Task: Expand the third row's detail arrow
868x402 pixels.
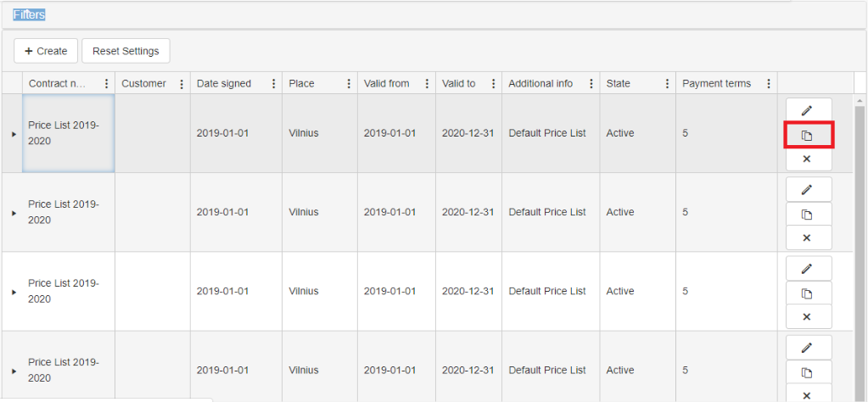Action: [14, 292]
